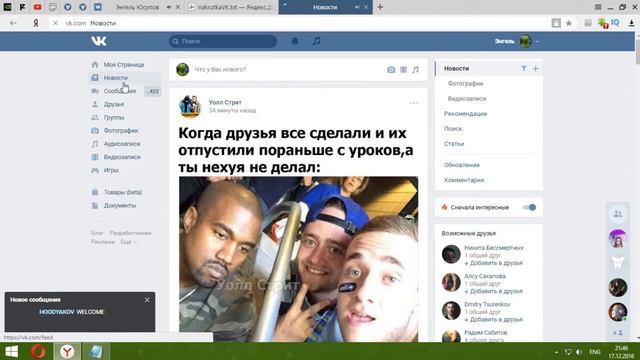Viewport: 640px width, 360px height.
Task: Open Аудиозаписи in left menu
Action: (x=122, y=144)
